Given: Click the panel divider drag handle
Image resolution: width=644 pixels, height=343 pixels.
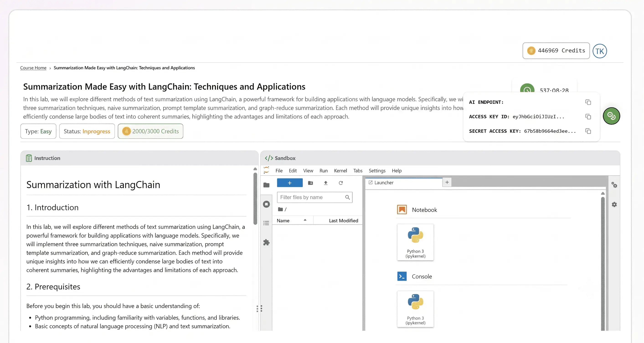Looking at the screenshot, I should point(259,309).
